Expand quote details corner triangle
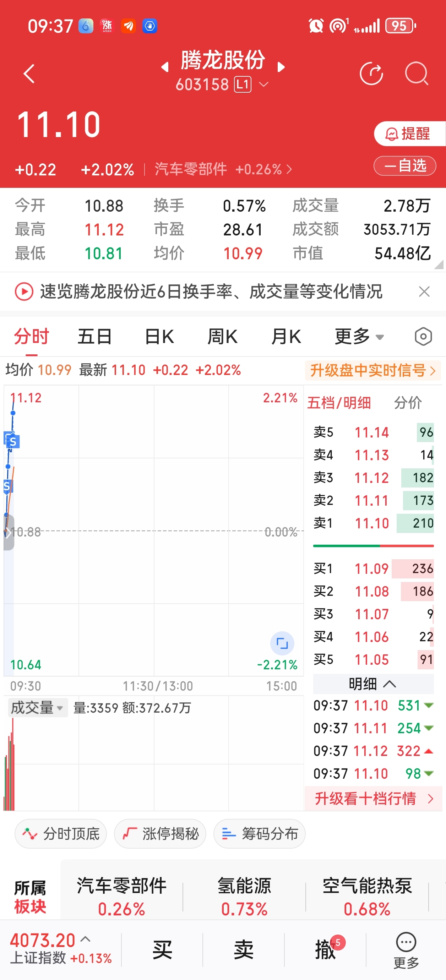The height and width of the screenshot is (980, 446). pos(439,265)
